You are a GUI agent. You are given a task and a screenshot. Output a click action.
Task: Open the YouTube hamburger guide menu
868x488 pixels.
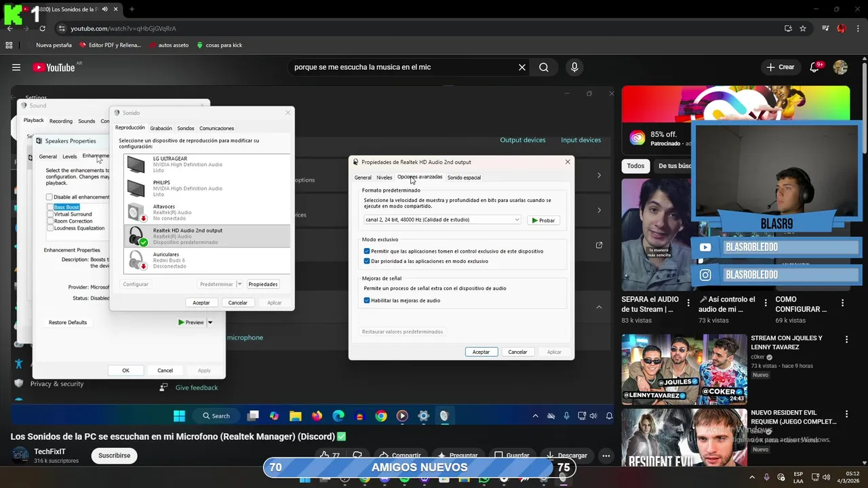(16, 67)
